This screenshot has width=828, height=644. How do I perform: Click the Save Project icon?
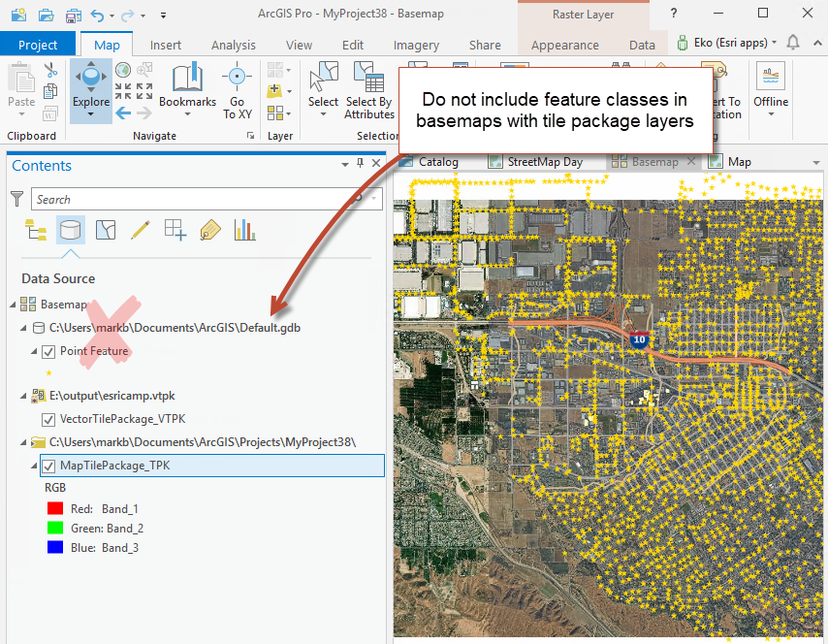tap(73, 16)
